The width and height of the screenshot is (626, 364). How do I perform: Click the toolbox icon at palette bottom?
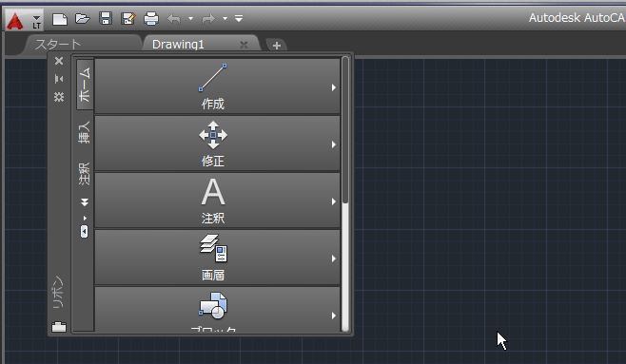(x=59, y=327)
